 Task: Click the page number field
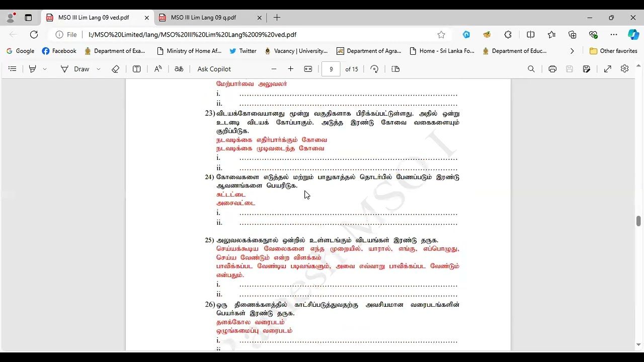pyautogui.click(x=331, y=69)
